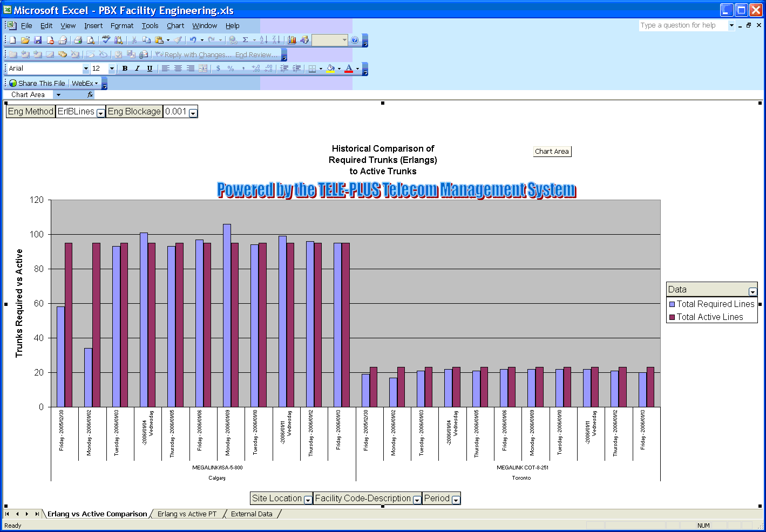Screen dimensions: 766x532
Task: Toggle underline formatting
Action: point(150,69)
